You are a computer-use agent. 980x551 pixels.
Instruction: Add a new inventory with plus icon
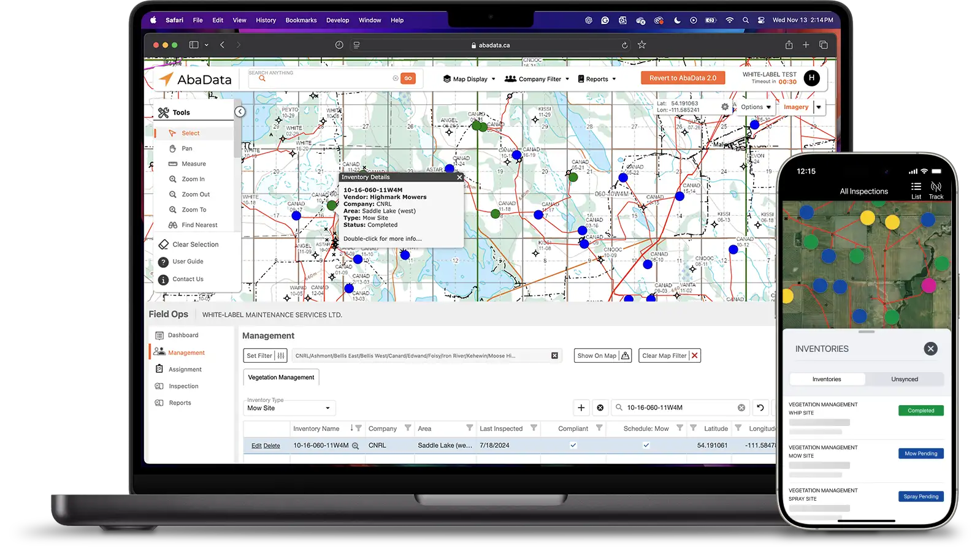[581, 408]
